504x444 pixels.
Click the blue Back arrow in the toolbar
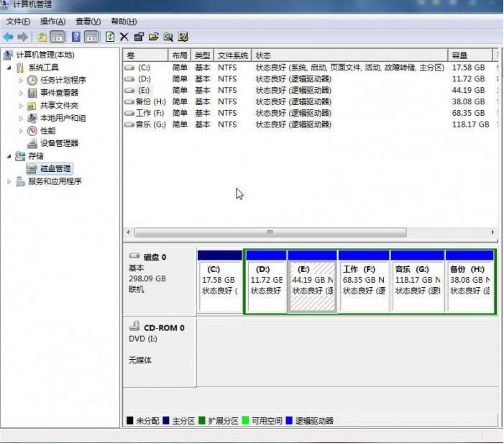click(9, 36)
